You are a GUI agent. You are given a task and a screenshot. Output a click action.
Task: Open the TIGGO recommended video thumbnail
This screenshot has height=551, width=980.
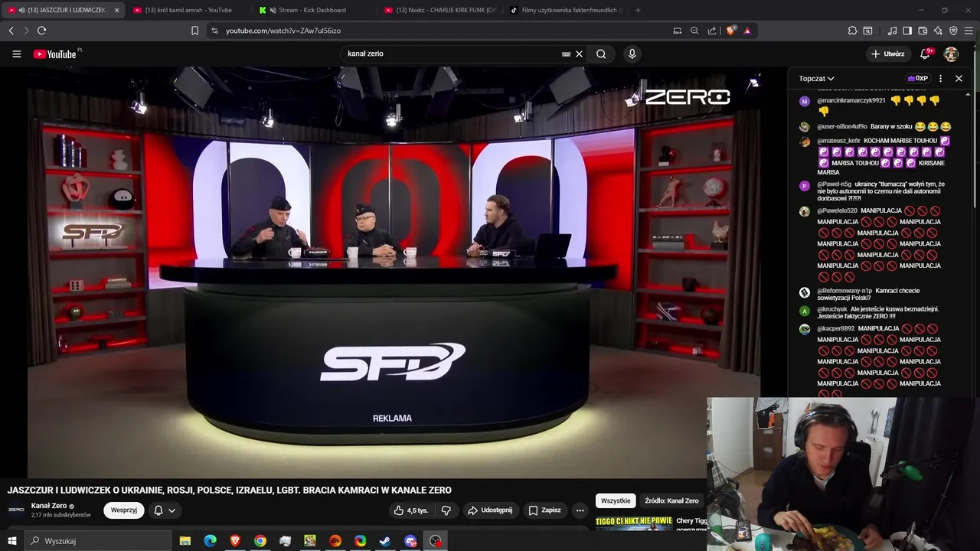coord(634,523)
